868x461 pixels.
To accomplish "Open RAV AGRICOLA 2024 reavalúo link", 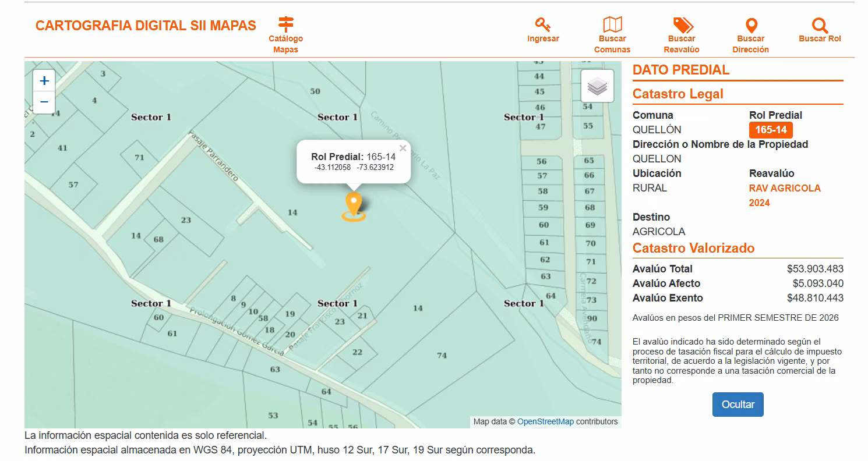I will (x=785, y=196).
